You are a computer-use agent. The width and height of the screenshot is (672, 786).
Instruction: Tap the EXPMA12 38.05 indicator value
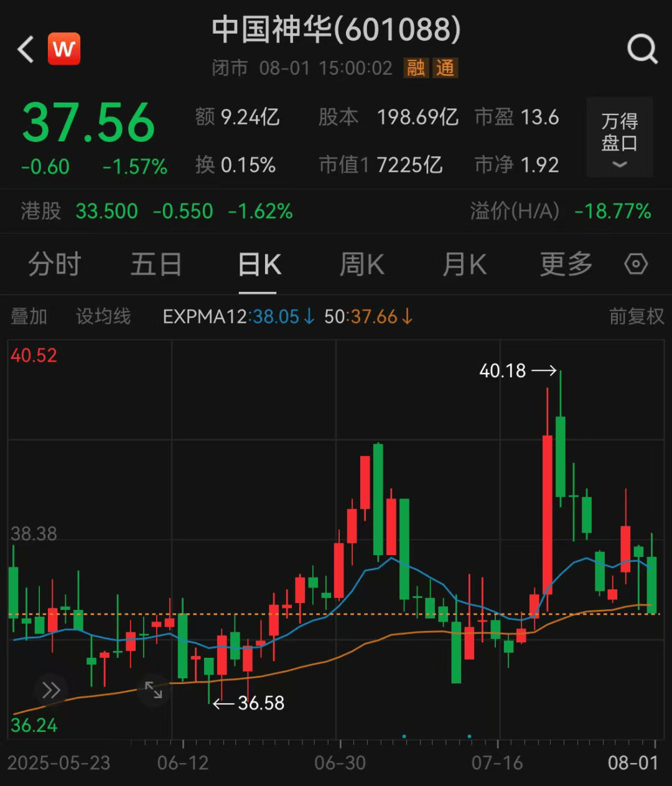pyautogui.click(x=239, y=317)
